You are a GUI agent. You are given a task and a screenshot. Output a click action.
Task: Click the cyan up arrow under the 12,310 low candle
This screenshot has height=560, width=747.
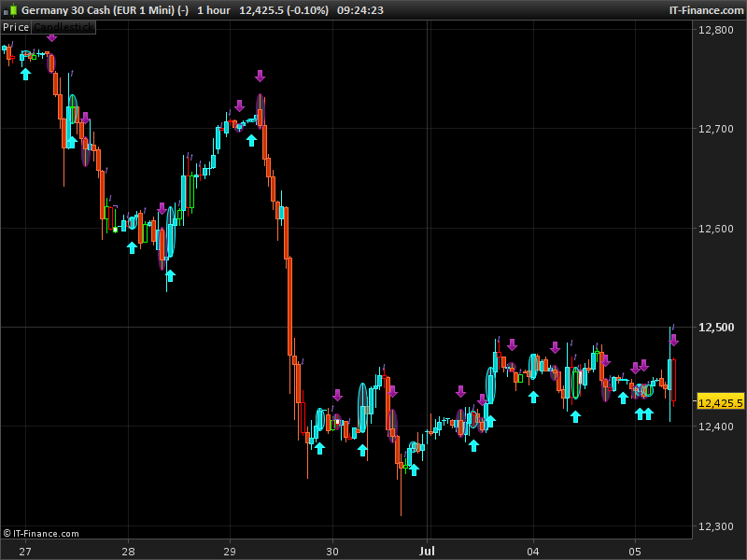(x=414, y=469)
